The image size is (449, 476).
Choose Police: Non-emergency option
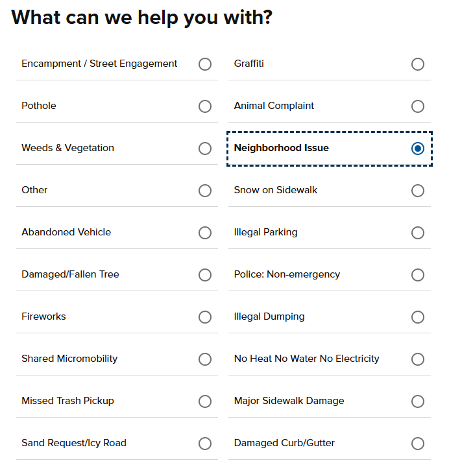[418, 275]
